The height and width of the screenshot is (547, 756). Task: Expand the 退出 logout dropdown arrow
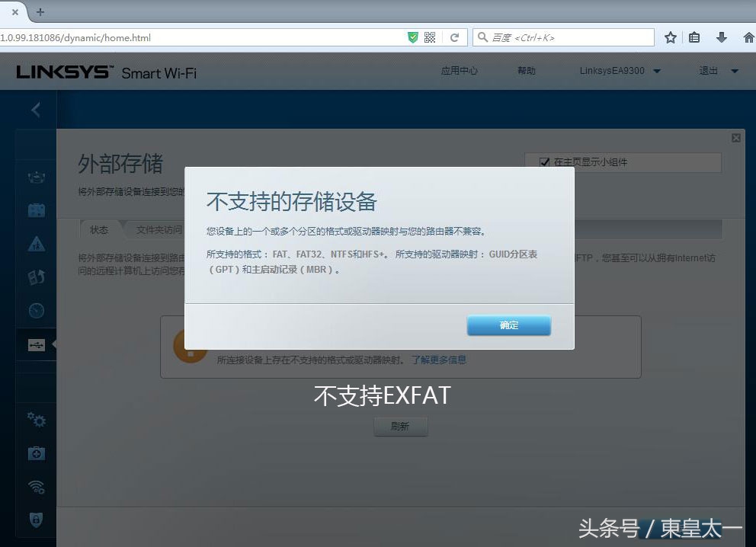coord(734,70)
